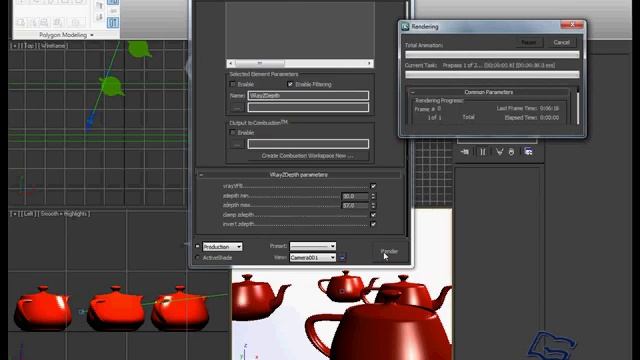Screen dimensions: 640x360
Task: Toggle the invert zdepth checkbox
Action: click(373, 224)
